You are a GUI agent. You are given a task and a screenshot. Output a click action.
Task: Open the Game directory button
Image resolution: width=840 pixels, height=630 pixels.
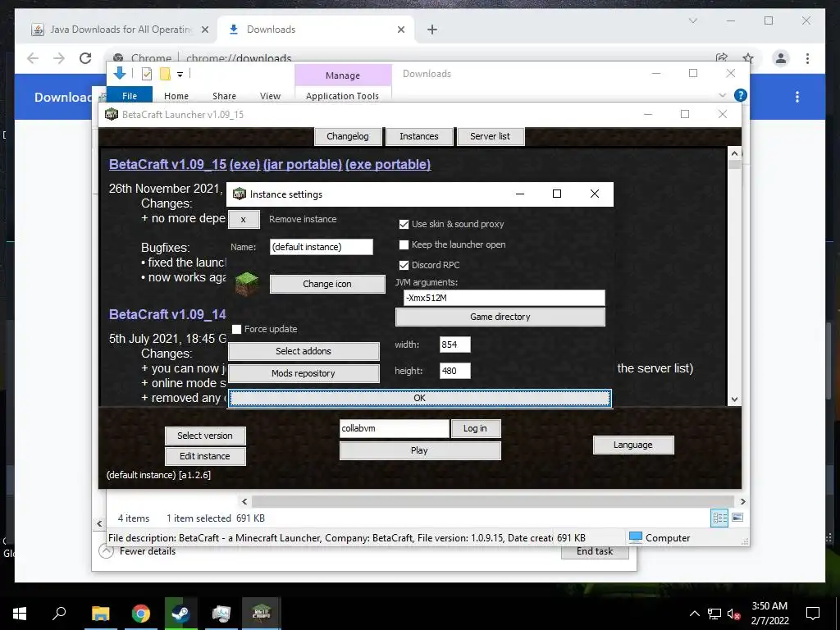(x=500, y=317)
